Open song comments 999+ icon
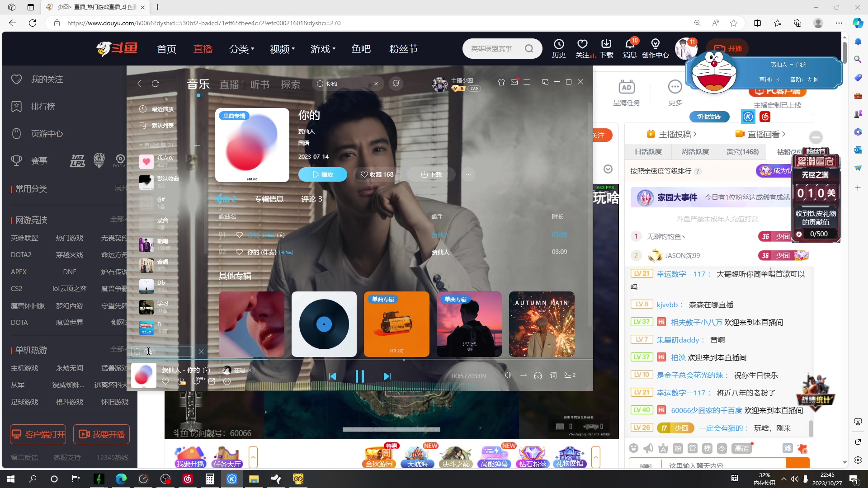 (x=197, y=381)
